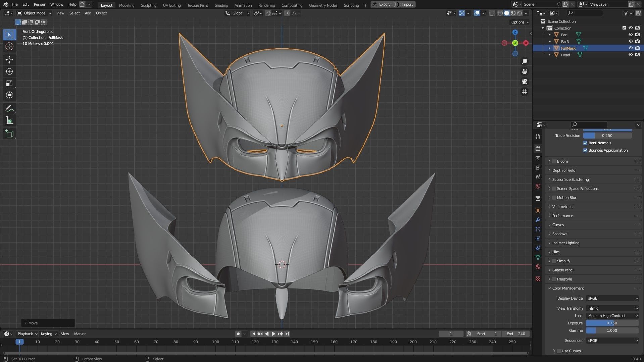Click the outliner search field
Image resolution: width=644 pixels, height=362 pixels.
(585, 13)
